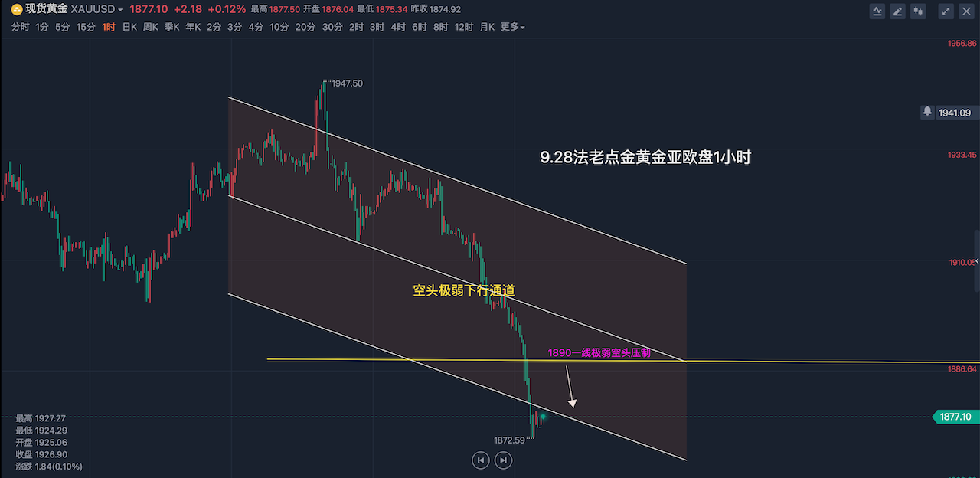The image size is (980, 478).
Task: Select the pencil drawing tool
Action: pos(898,11)
